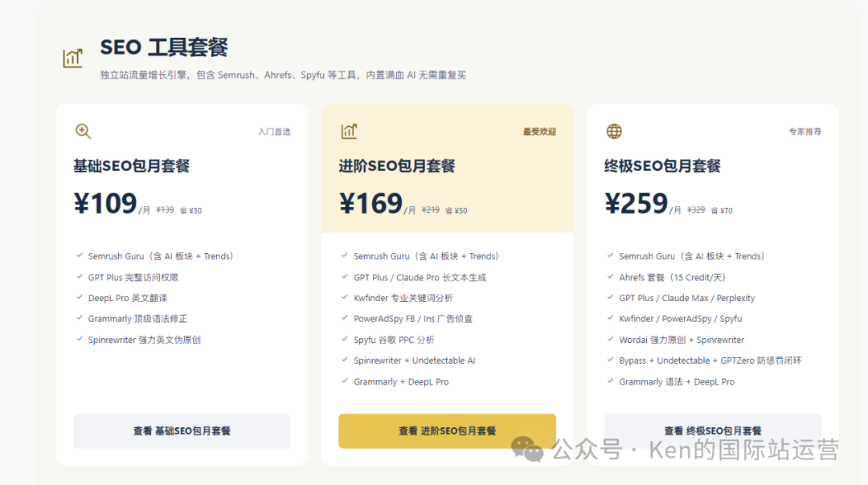Click the ¥259 price

click(x=636, y=203)
